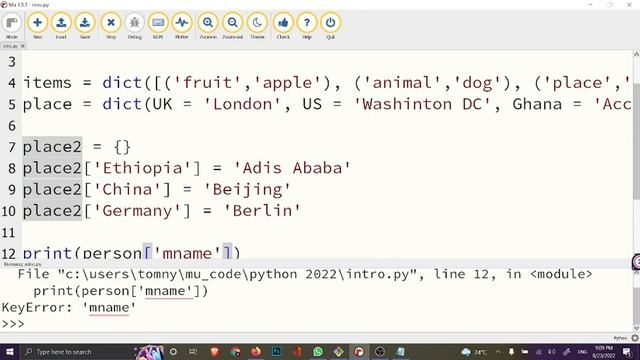
Task: Show the Plotter
Action: click(182, 25)
